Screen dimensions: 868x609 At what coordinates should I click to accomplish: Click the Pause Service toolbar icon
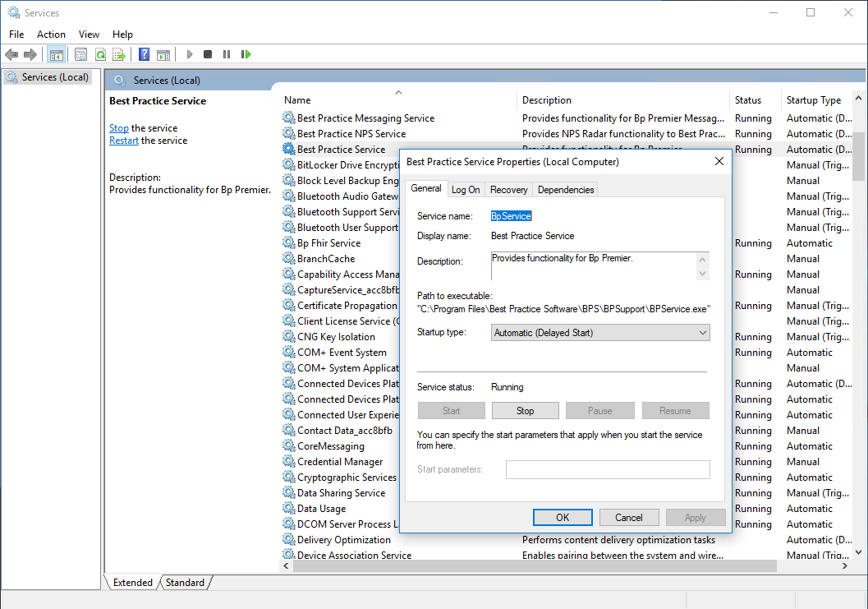(x=227, y=54)
